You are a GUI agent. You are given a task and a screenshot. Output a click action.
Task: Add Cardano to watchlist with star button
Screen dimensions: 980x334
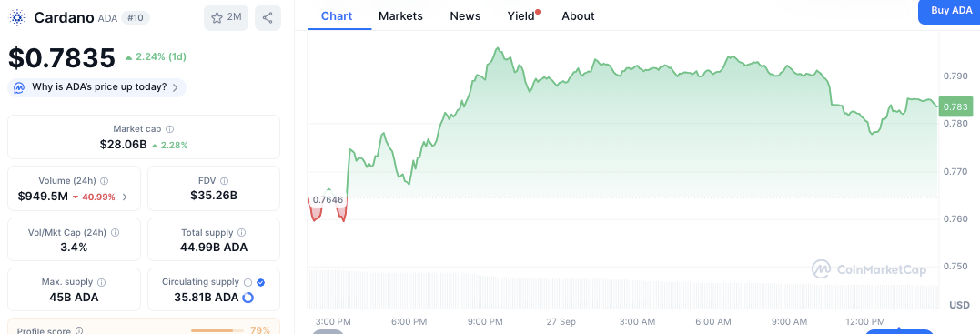pos(227,17)
